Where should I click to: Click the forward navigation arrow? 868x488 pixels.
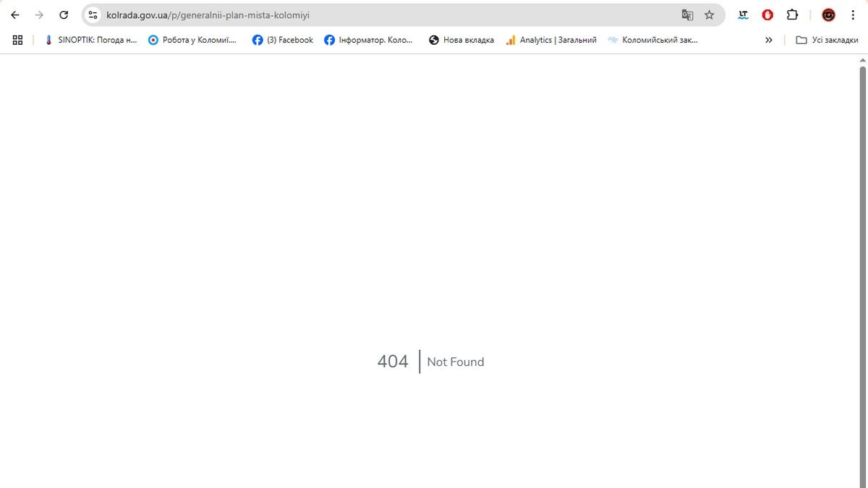(x=39, y=15)
